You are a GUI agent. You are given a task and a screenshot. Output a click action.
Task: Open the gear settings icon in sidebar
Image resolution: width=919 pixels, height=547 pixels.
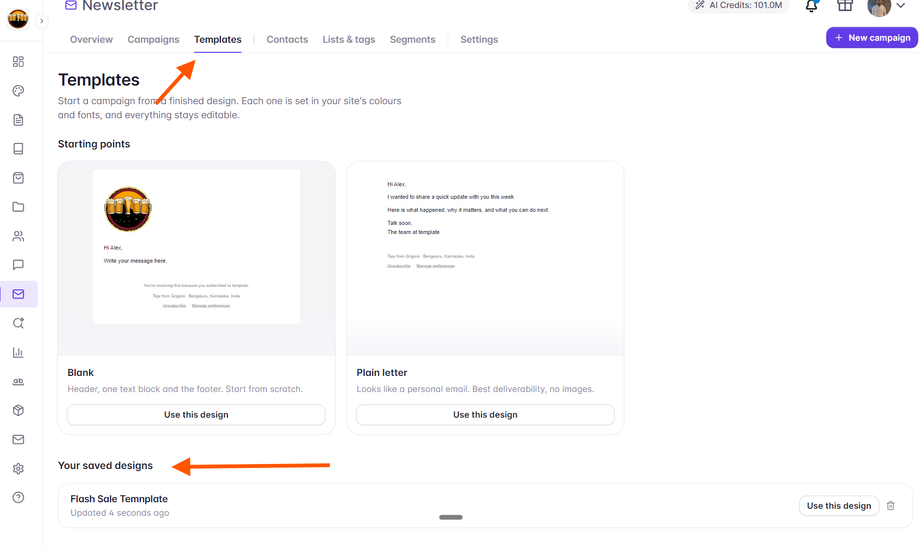click(18, 468)
